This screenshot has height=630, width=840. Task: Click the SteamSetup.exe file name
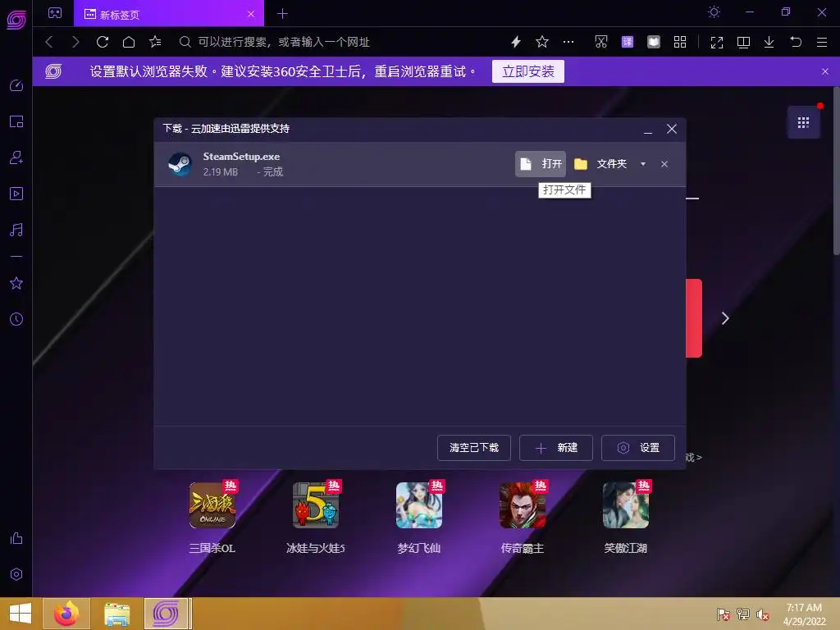(x=241, y=157)
